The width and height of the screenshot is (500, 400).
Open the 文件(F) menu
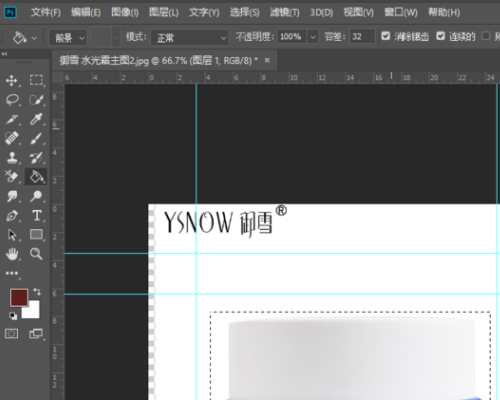[46, 13]
